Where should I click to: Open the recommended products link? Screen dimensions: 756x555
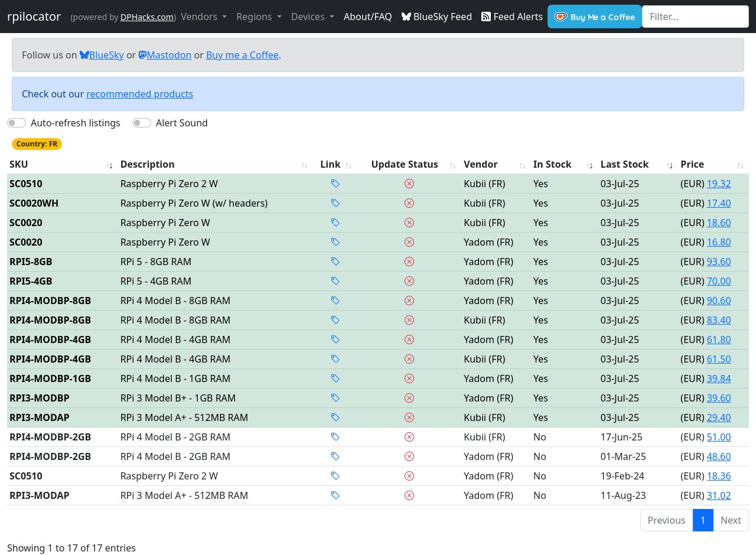tap(139, 94)
